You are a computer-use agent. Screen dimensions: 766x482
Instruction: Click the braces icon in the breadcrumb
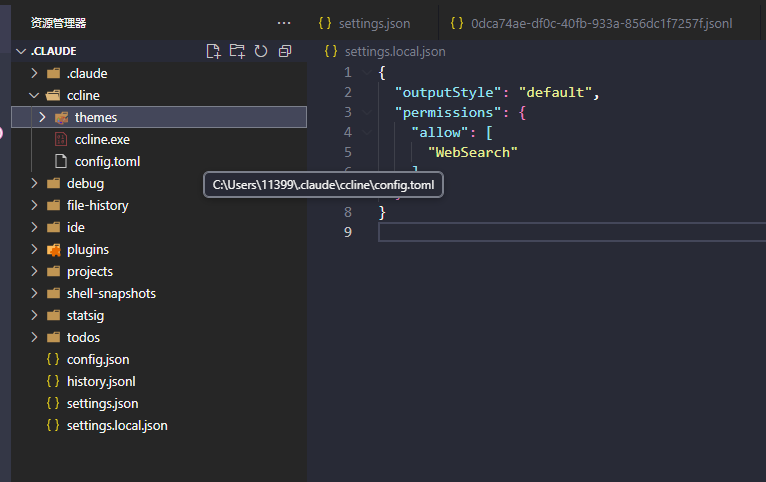[x=331, y=51]
